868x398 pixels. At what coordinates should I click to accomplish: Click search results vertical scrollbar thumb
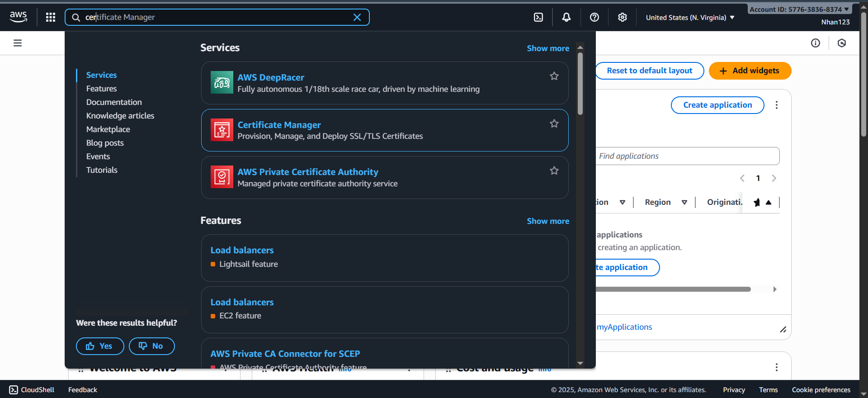(x=580, y=84)
